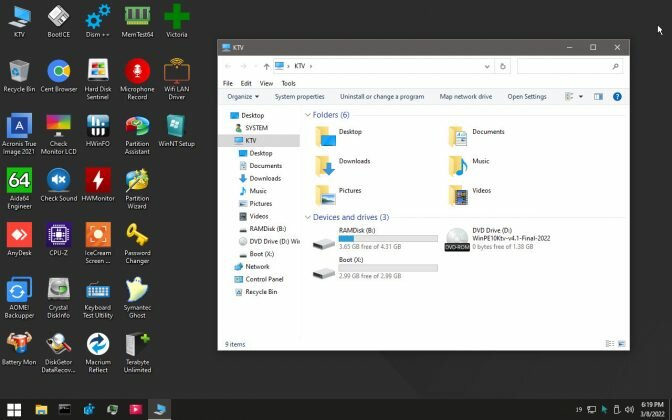The height and width of the screenshot is (420, 672).
Task: Collapse the Folders (6) group
Action: pos(307,115)
